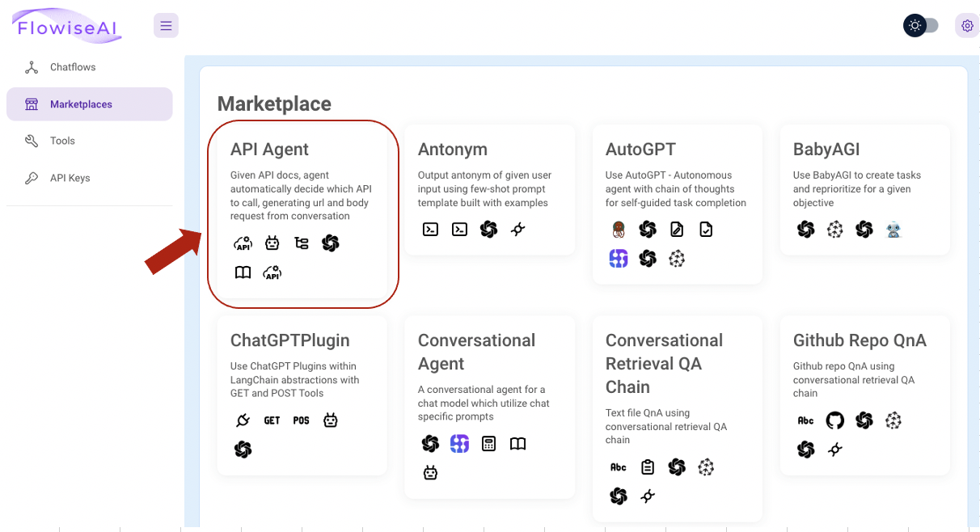Image resolution: width=980 pixels, height=532 pixels.
Task: Click the FlowiseAI logo
Action: [68, 26]
